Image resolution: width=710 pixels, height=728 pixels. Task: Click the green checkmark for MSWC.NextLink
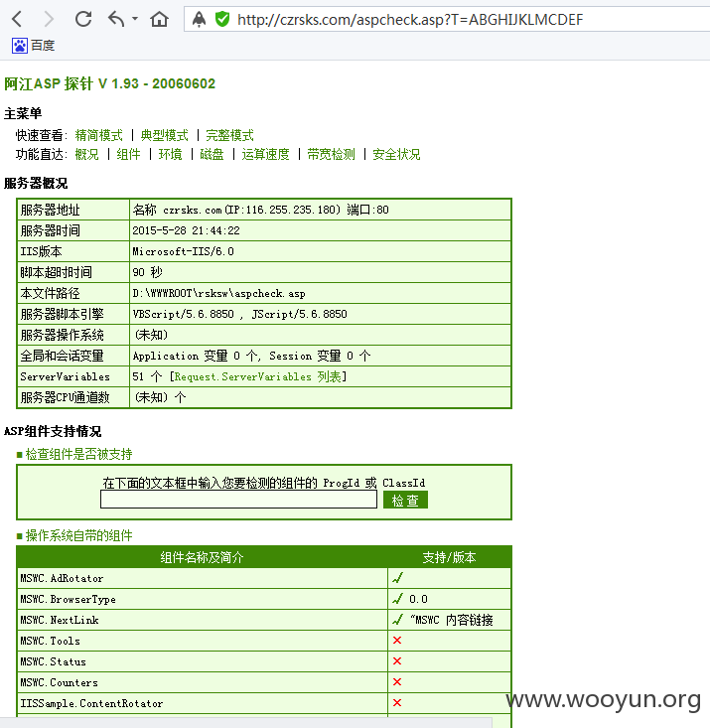397,620
